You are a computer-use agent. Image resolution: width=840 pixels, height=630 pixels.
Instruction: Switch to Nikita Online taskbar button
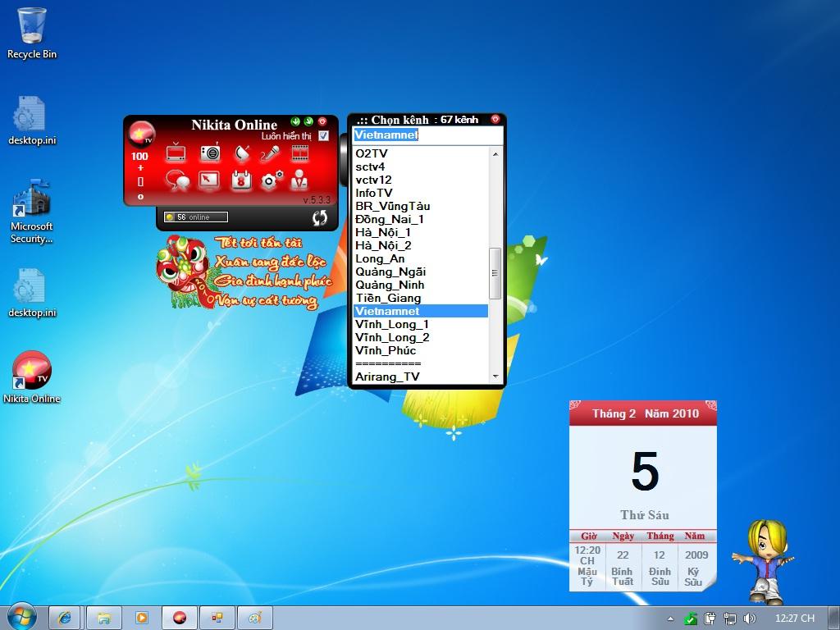pos(180,619)
